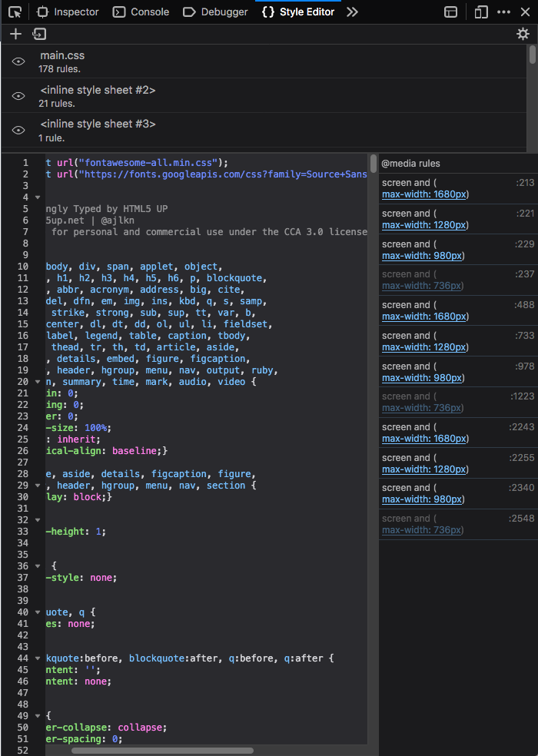Open the Debugger tab
This screenshot has width=538, height=756.
(216, 12)
